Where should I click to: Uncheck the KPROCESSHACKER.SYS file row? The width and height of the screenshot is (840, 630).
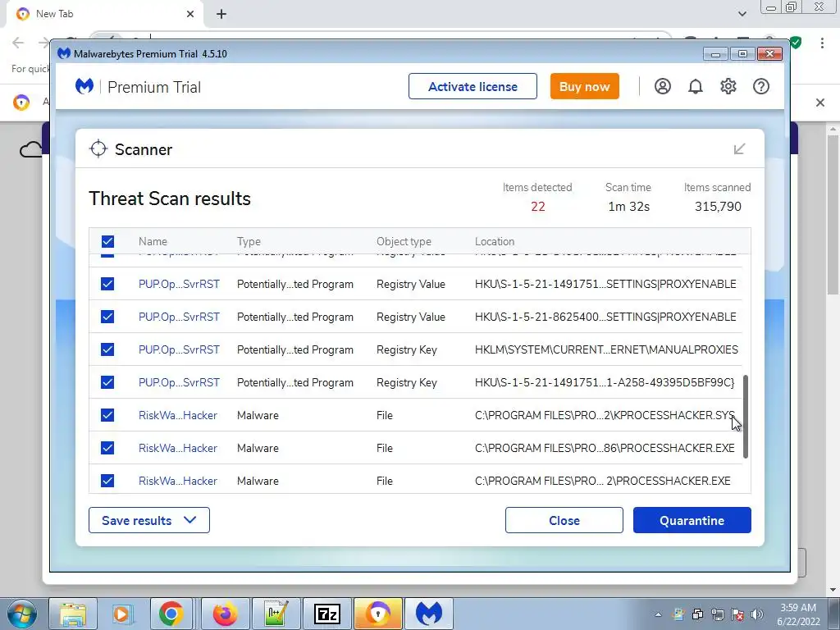pos(107,415)
